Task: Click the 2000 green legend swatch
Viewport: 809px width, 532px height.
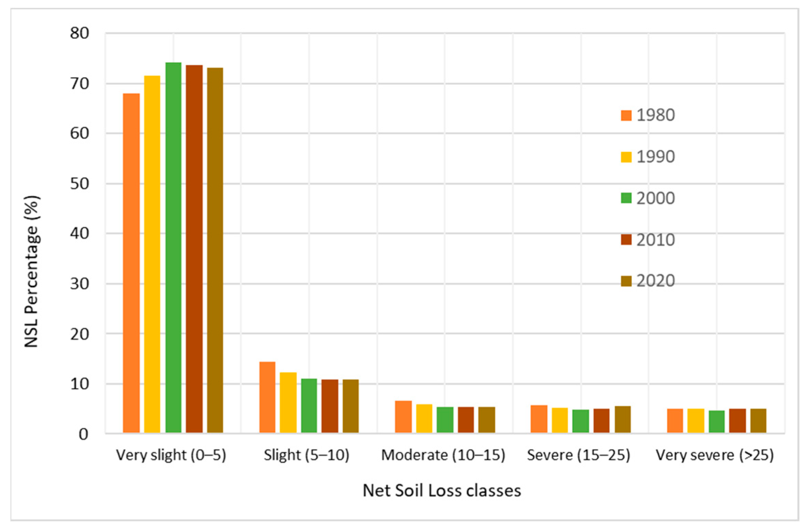Action: tap(626, 198)
